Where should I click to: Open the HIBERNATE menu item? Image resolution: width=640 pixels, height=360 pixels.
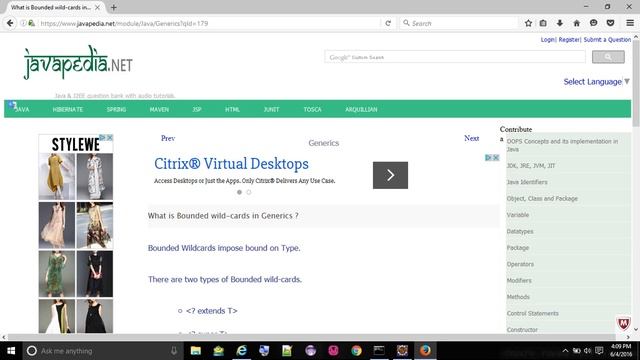pyautogui.click(x=68, y=109)
